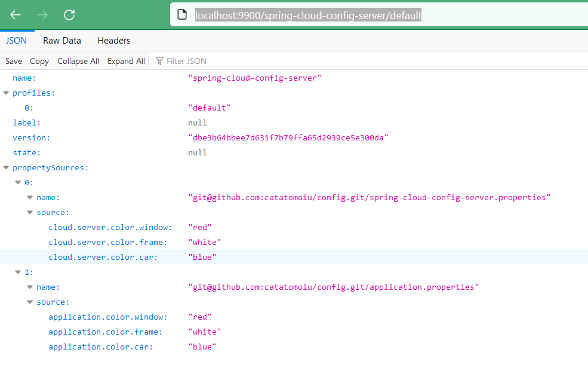588x377 pixels.
Task: Select application.color.car key
Action: 100,347
